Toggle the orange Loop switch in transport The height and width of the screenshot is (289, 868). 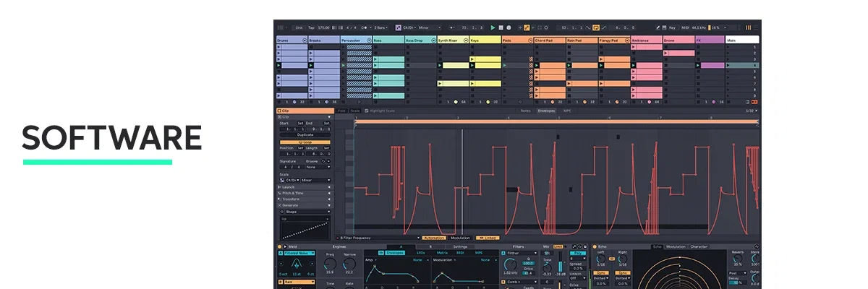tap(596, 27)
